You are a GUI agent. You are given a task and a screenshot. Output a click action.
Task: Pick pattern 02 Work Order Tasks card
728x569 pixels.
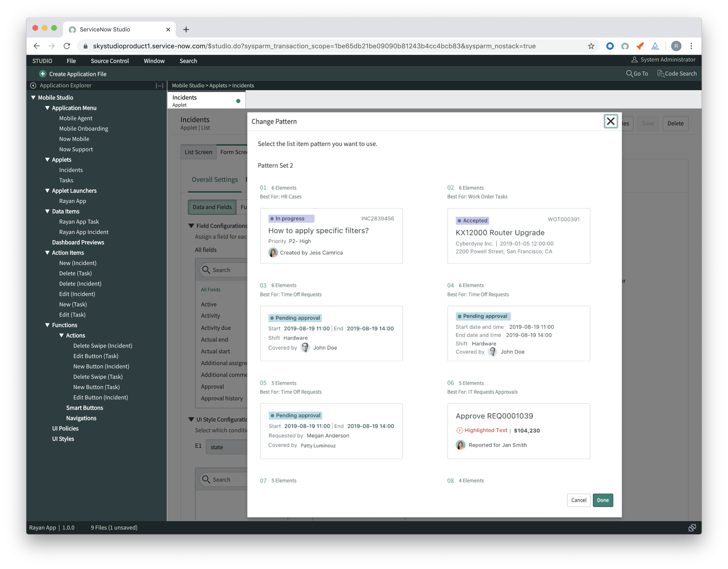tap(518, 236)
